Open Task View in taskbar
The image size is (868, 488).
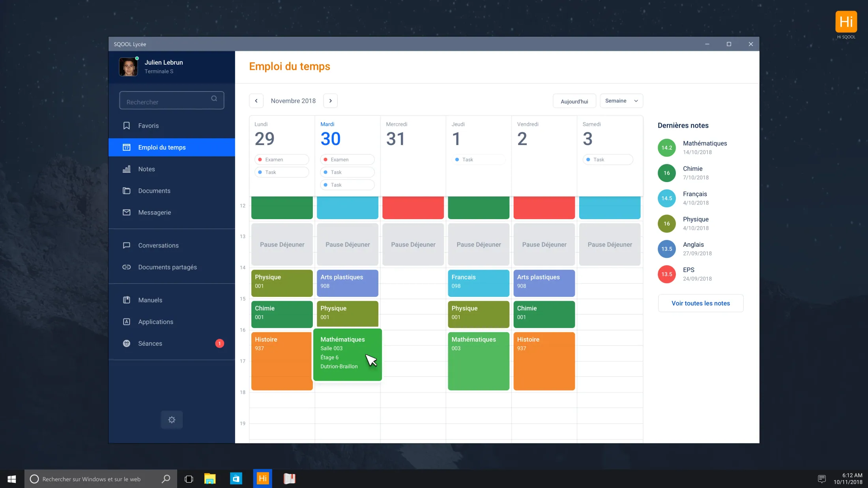(x=189, y=479)
